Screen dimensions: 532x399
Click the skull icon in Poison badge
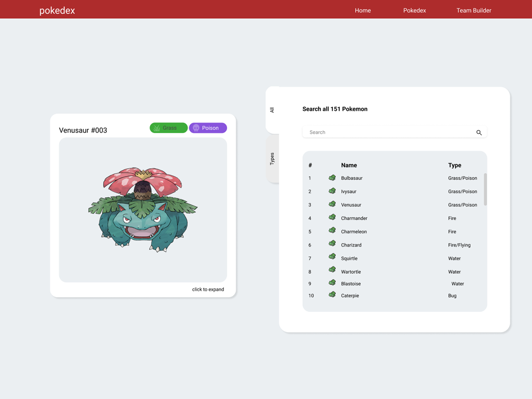196,128
